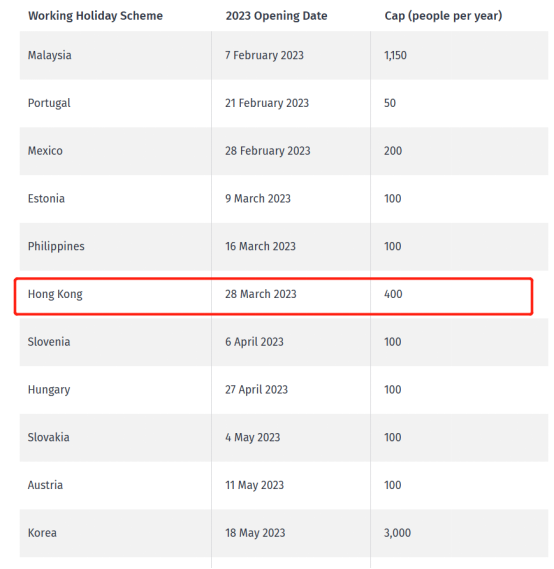Image resolution: width=554 pixels, height=569 pixels.
Task: Select the 7 February 2023 date cell
Action: (x=264, y=55)
